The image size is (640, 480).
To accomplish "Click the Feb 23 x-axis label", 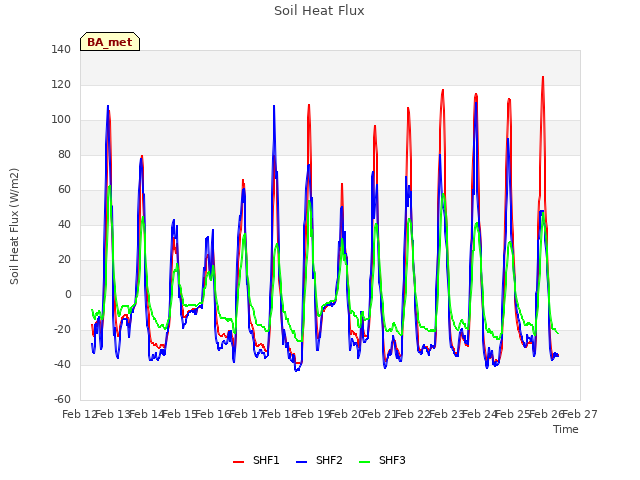I will (447, 414).
